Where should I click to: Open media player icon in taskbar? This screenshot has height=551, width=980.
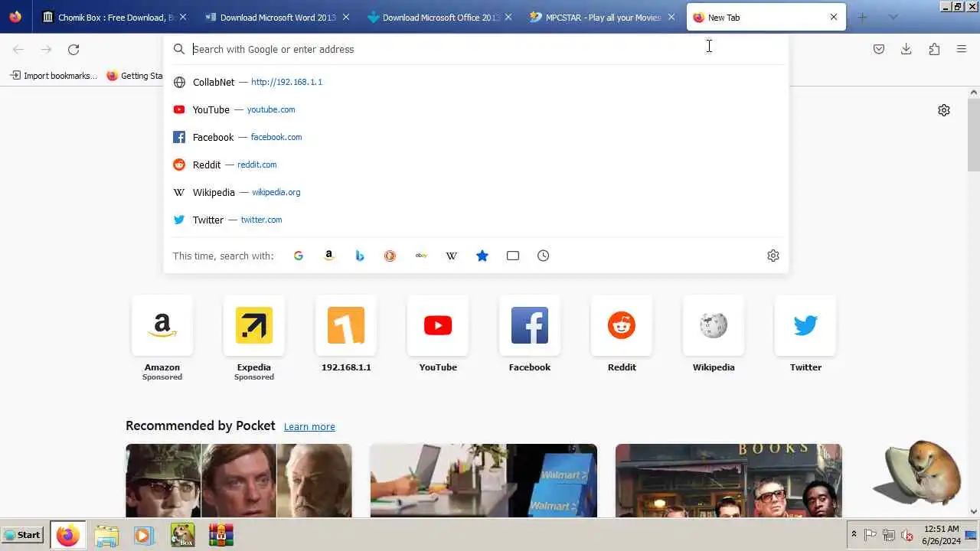pos(143,535)
